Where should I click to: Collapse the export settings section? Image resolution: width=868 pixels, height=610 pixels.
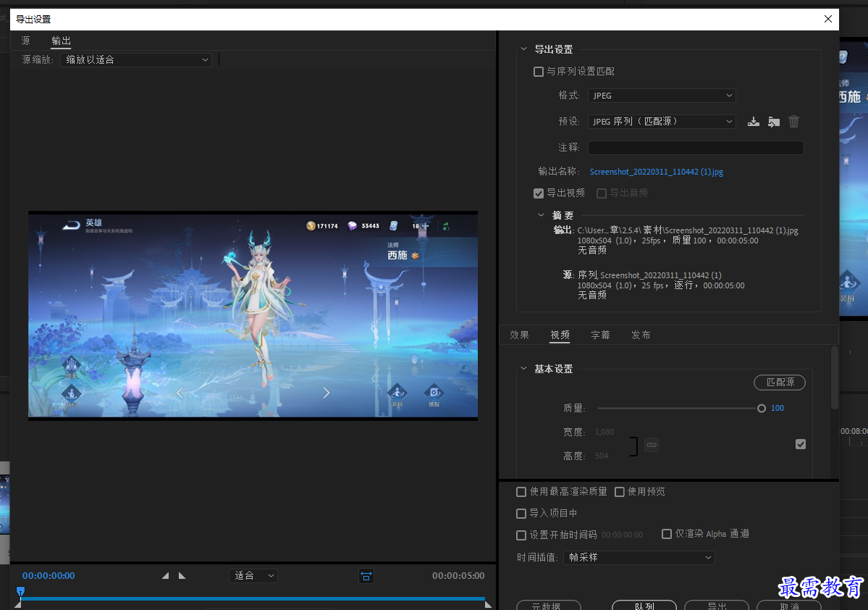point(523,49)
